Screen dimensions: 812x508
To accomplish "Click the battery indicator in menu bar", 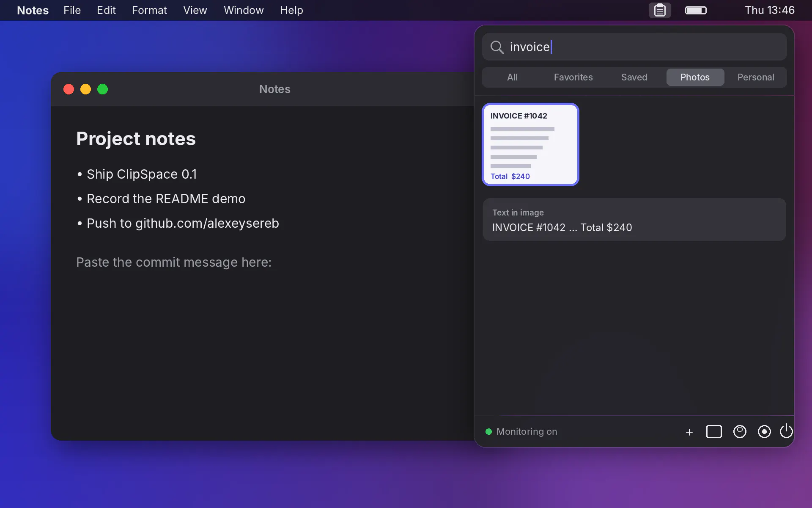I will point(696,10).
